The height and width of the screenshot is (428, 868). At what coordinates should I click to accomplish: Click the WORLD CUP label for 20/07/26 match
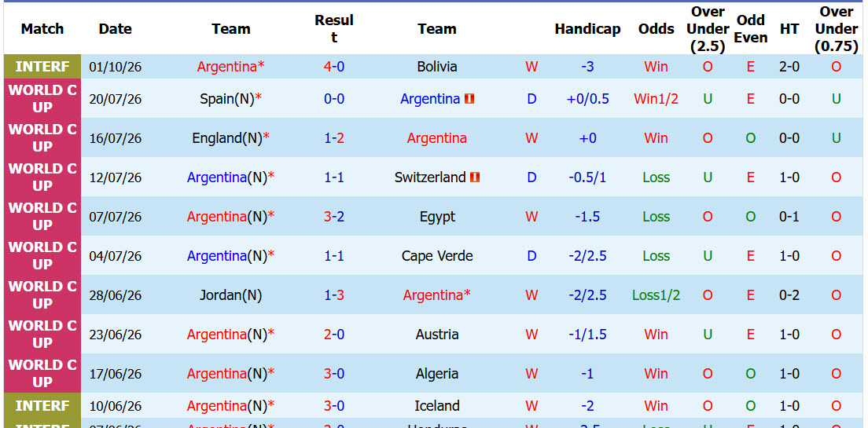click(42, 99)
